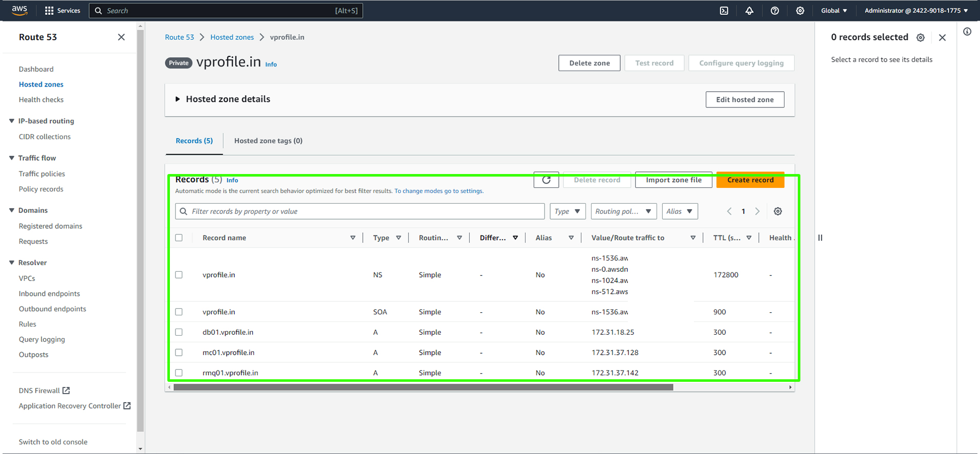The width and height of the screenshot is (980, 454).
Task: Open table preferences gear in records
Action: pos(778,211)
